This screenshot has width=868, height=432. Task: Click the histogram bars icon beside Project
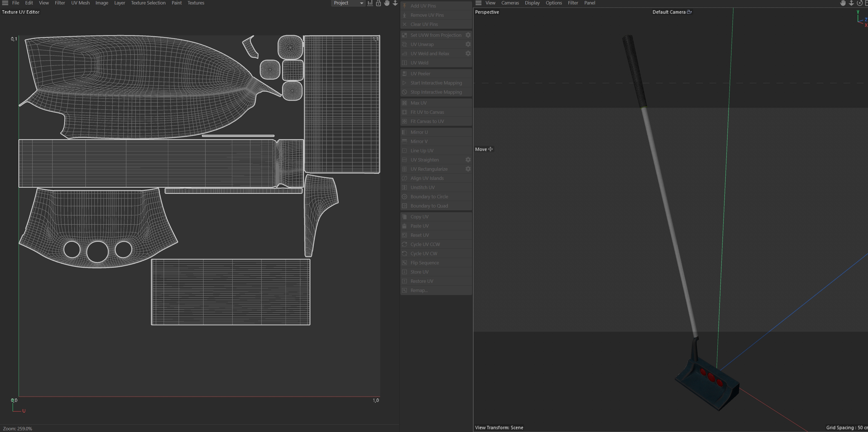(x=370, y=3)
